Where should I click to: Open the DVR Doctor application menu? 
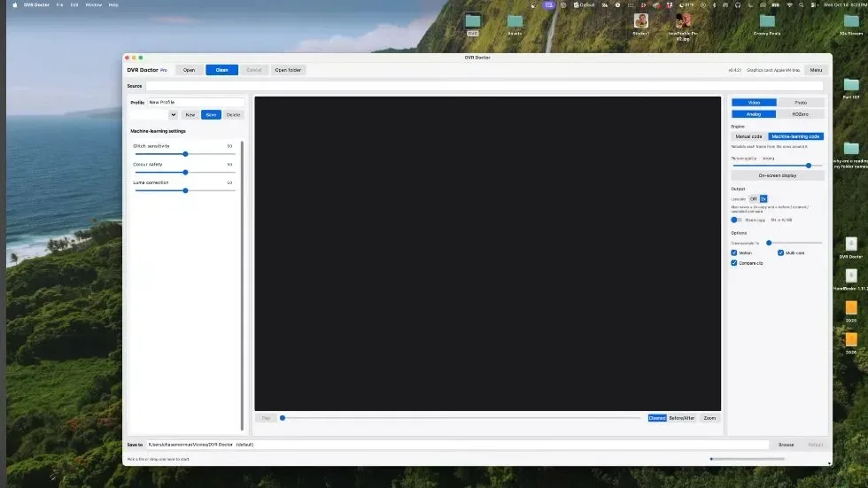(36, 5)
